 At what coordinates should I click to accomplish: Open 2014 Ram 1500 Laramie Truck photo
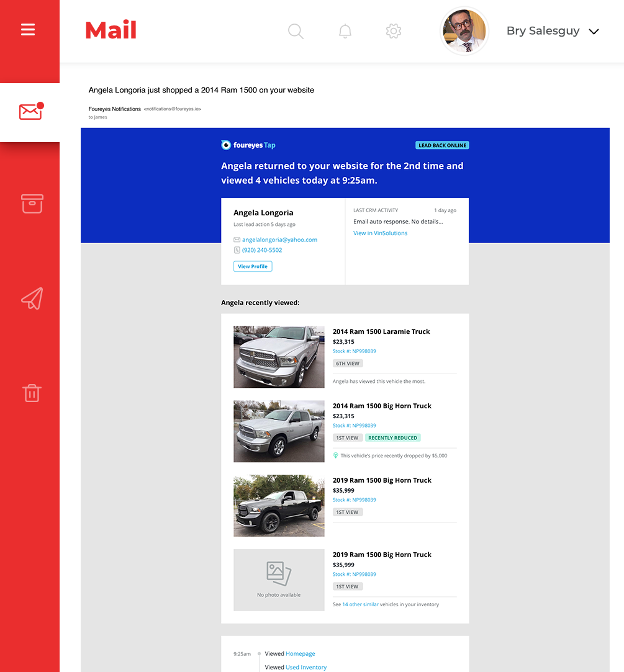(279, 357)
